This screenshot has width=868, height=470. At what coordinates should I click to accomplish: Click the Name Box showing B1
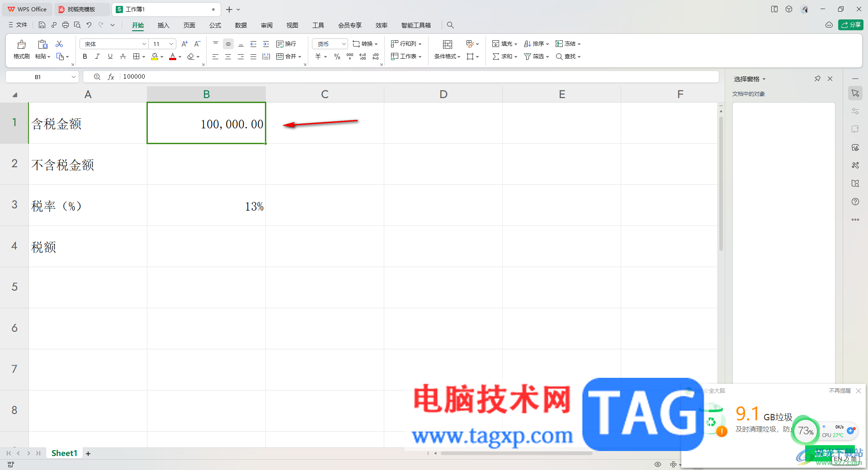[x=42, y=77]
